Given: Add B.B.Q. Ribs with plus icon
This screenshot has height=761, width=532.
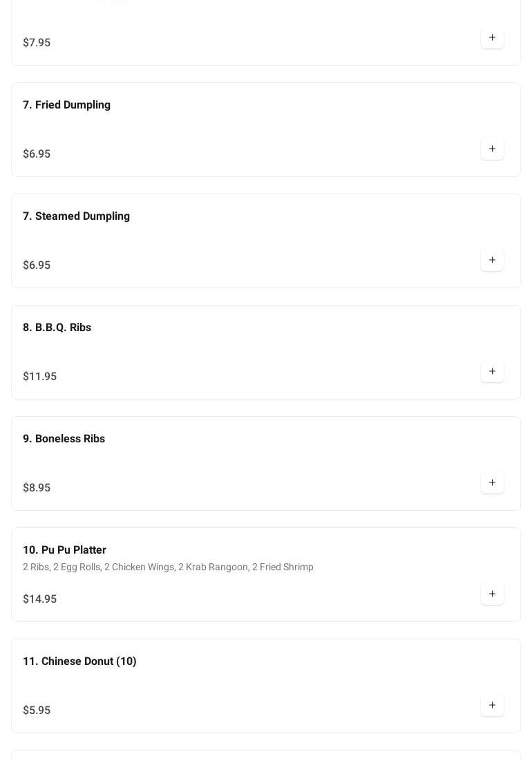Looking at the screenshot, I should 492,371.
